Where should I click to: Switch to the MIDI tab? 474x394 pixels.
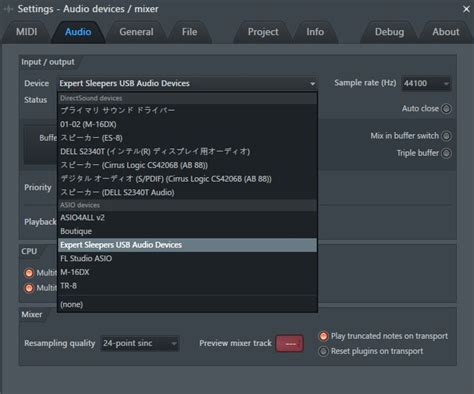tap(27, 32)
